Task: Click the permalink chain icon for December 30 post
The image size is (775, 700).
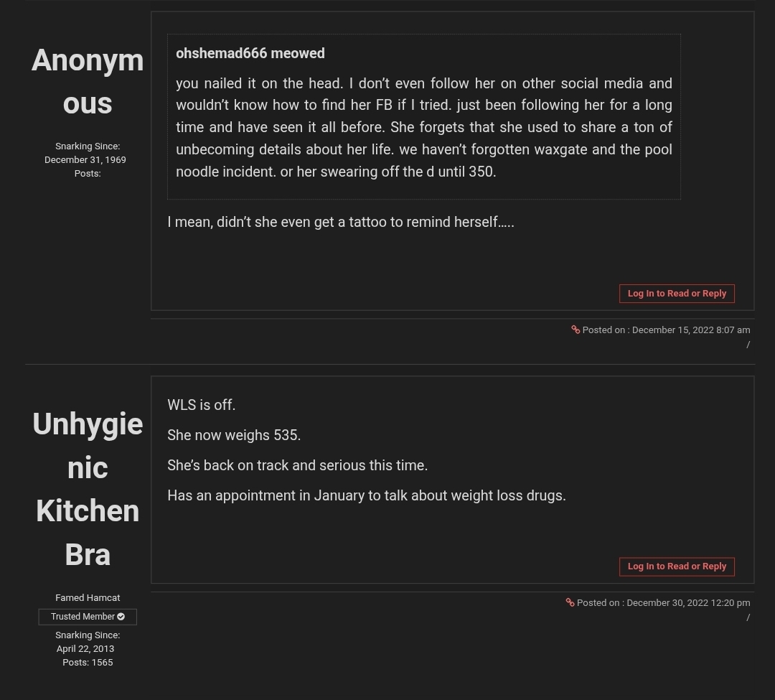Action: coord(570,602)
